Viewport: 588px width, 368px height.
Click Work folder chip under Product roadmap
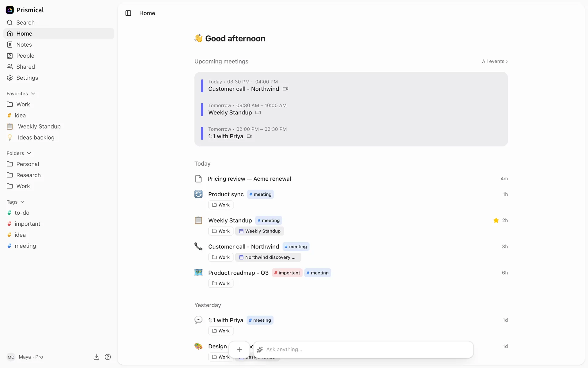click(221, 283)
